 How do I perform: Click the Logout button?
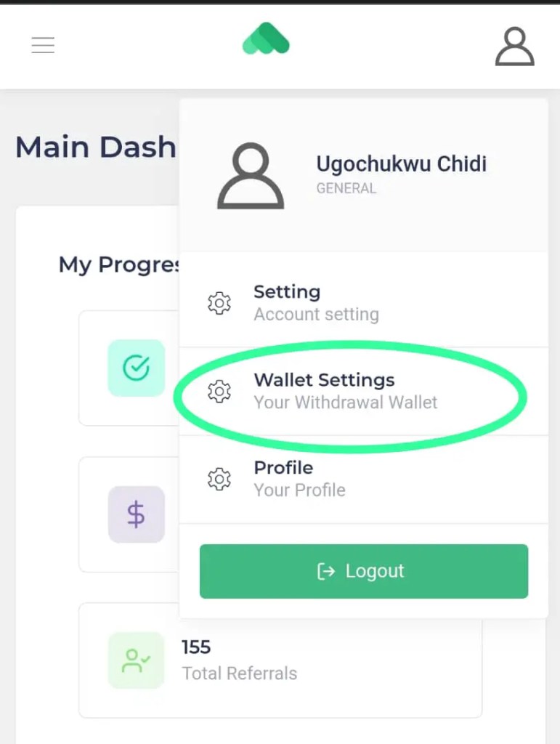tap(364, 571)
